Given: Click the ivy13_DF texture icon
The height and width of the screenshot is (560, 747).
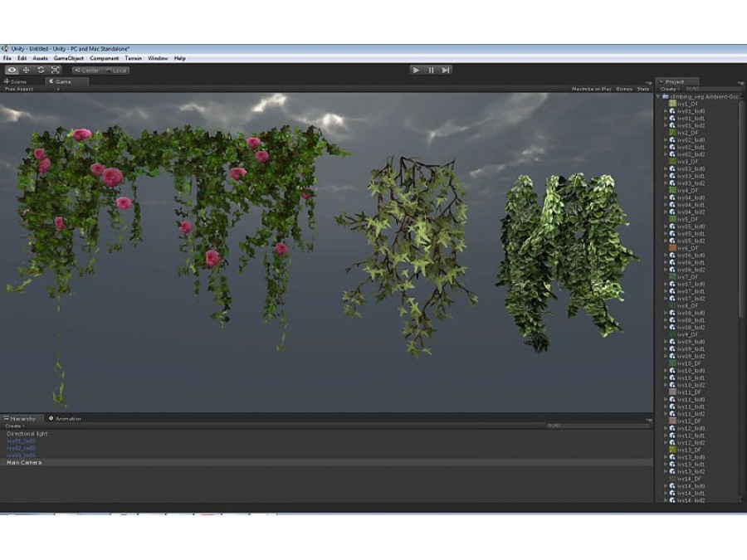Looking at the screenshot, I should tap(672, 450).
